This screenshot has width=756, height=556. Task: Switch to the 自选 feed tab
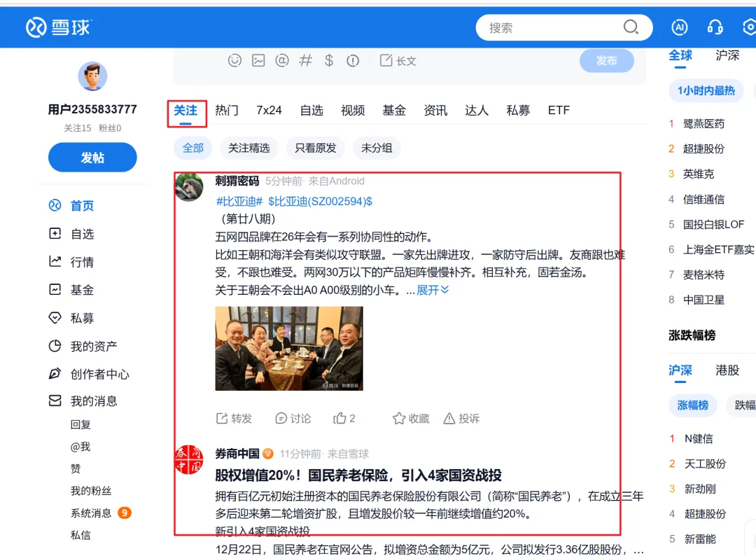click(312, 111)
